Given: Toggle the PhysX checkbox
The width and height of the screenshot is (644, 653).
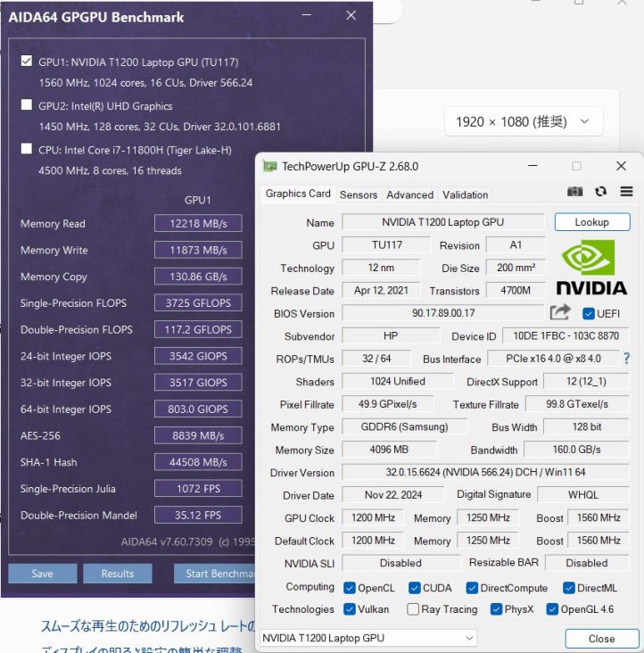Looking at the screenshot, I should click(x=496, y=609).
